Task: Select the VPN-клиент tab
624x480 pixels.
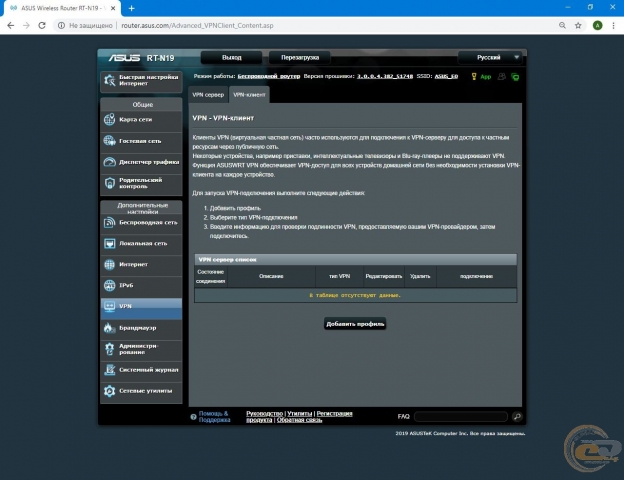Action: 249,95
